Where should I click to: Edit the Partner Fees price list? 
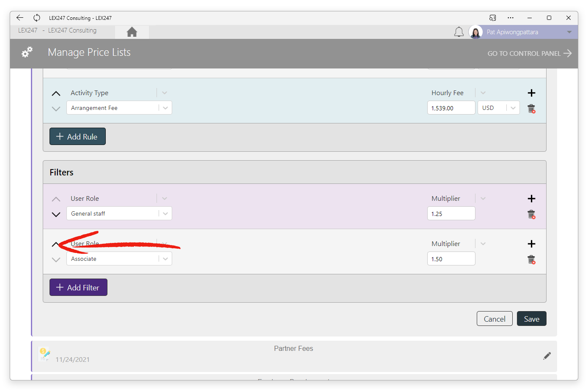(x=547, y=356)
